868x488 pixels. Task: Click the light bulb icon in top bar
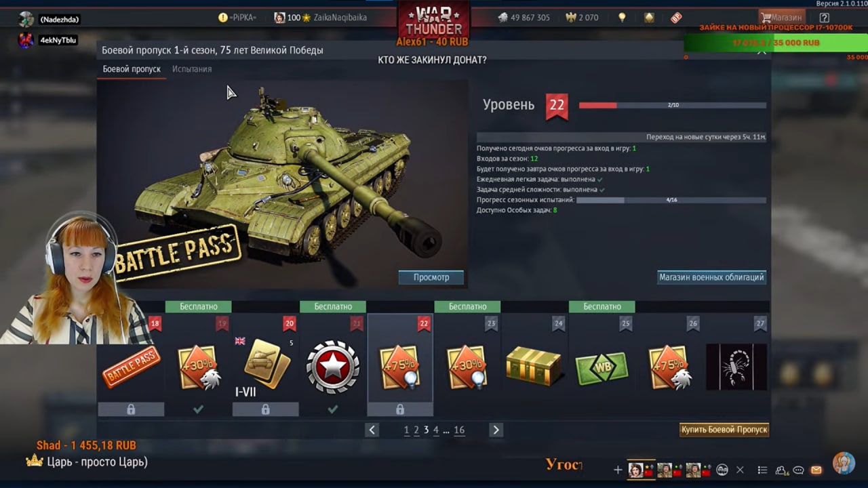(x=622, y=18)
